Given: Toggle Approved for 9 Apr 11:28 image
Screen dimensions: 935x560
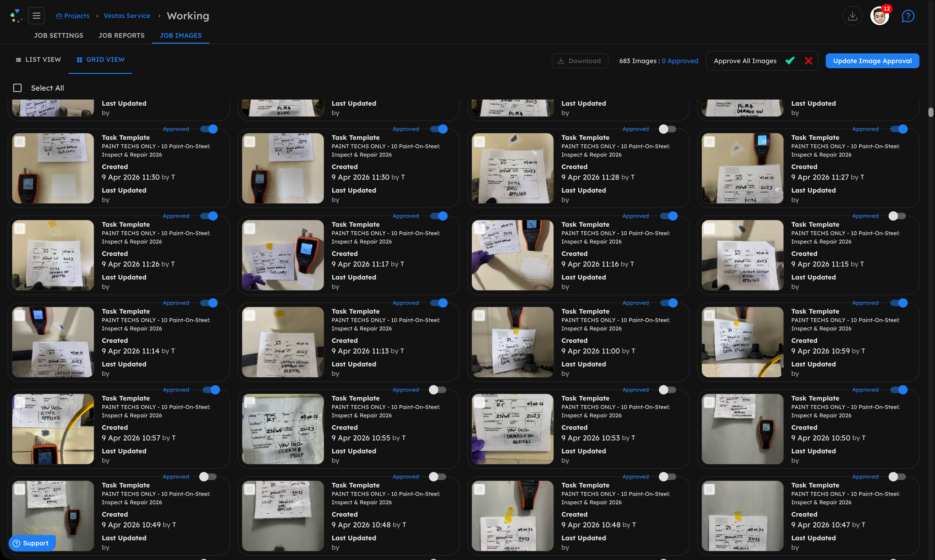Looking at the screenshot, I should coord(667,129).
